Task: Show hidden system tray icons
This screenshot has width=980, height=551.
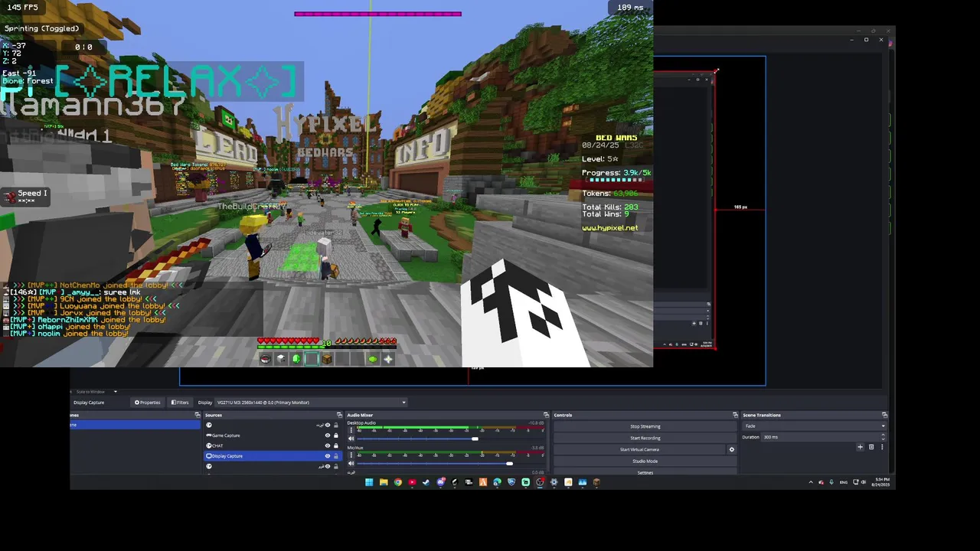Action: point(811,482)
